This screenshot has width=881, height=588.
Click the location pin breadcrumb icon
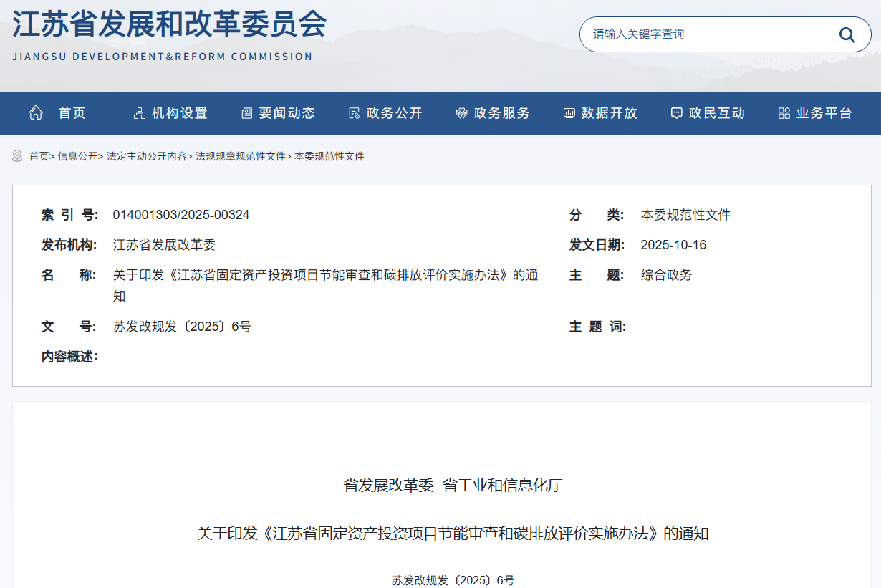click(x=18, y=156)
